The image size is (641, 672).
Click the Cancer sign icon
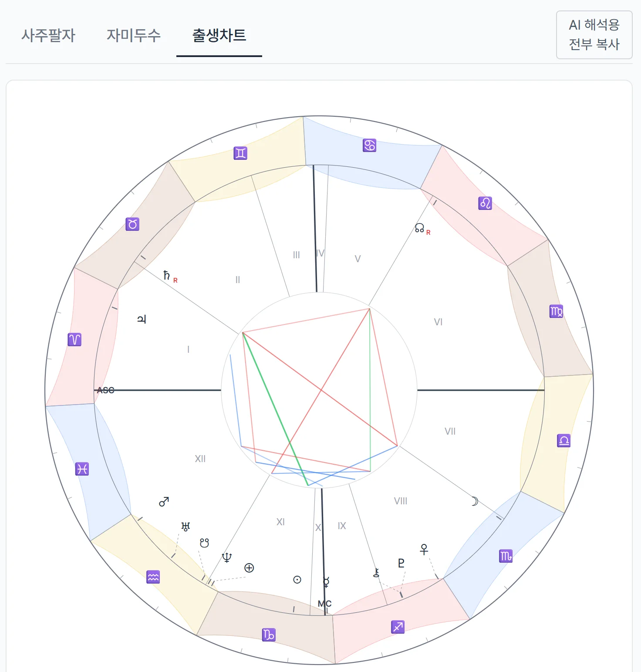tap(368, 145)
